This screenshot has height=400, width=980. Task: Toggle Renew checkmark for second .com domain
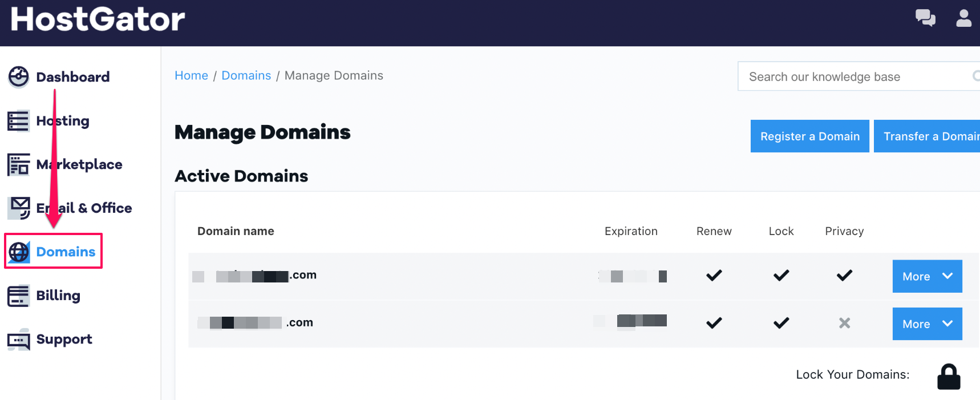(714, 323)
